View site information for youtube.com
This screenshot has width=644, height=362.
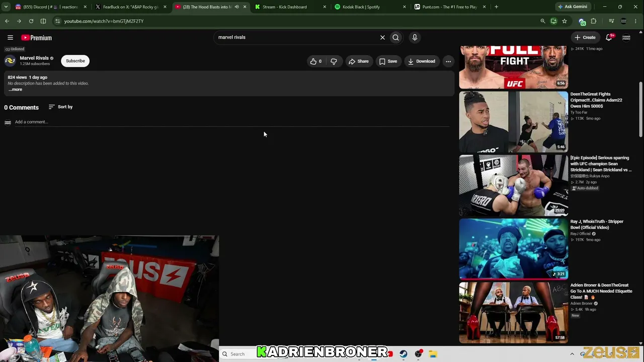point(57,21)
